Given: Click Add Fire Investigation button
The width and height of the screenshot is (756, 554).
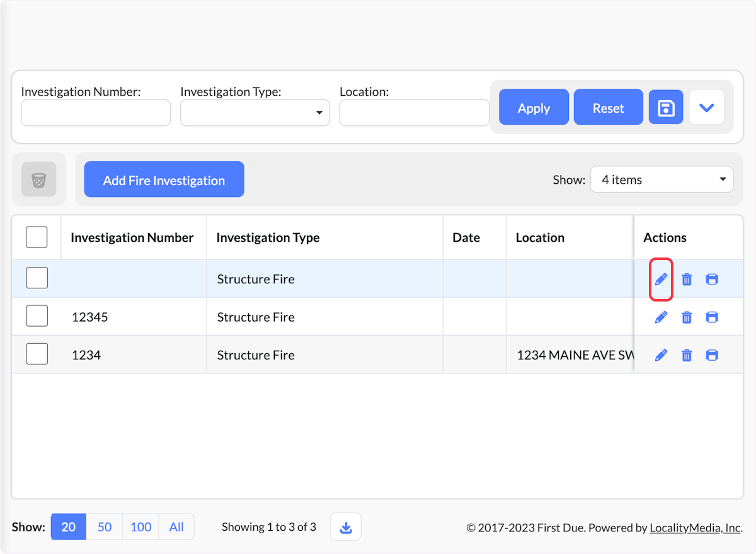Looking at the screenshot, I should click(x=164, y=180).
